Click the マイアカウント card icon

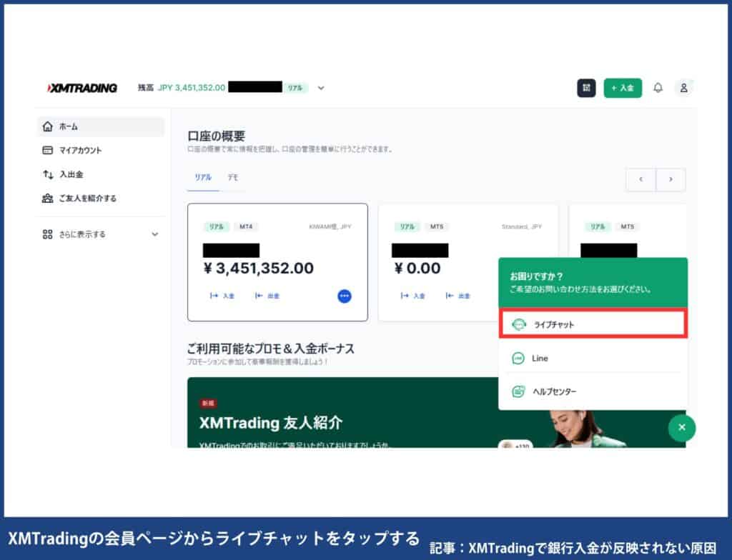[48, 150]
